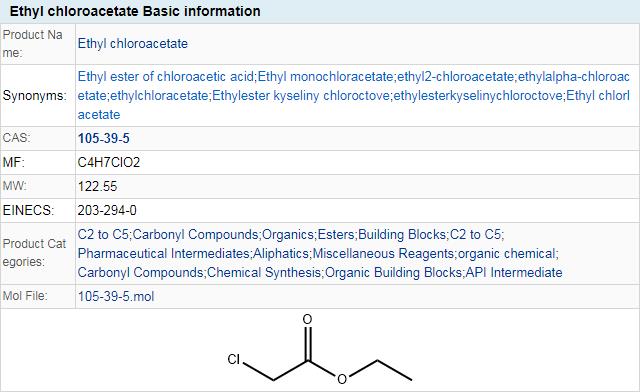Click the chemical structure image
This screenshot has width=640, height=392.
coord(320,349)
